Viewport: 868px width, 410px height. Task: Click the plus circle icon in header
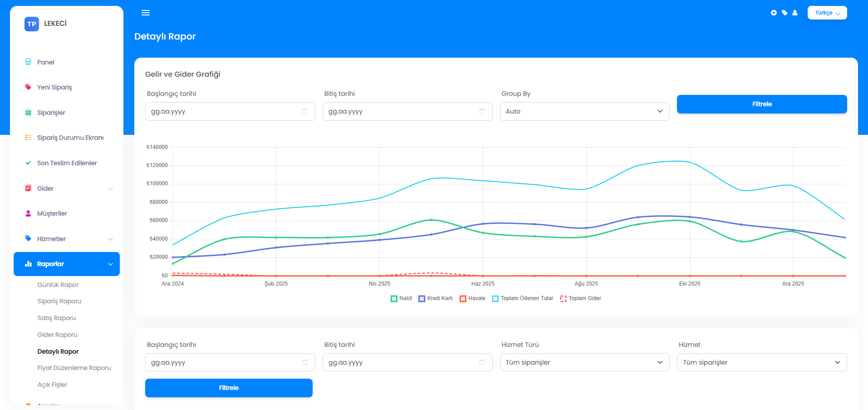pos(774,13)
